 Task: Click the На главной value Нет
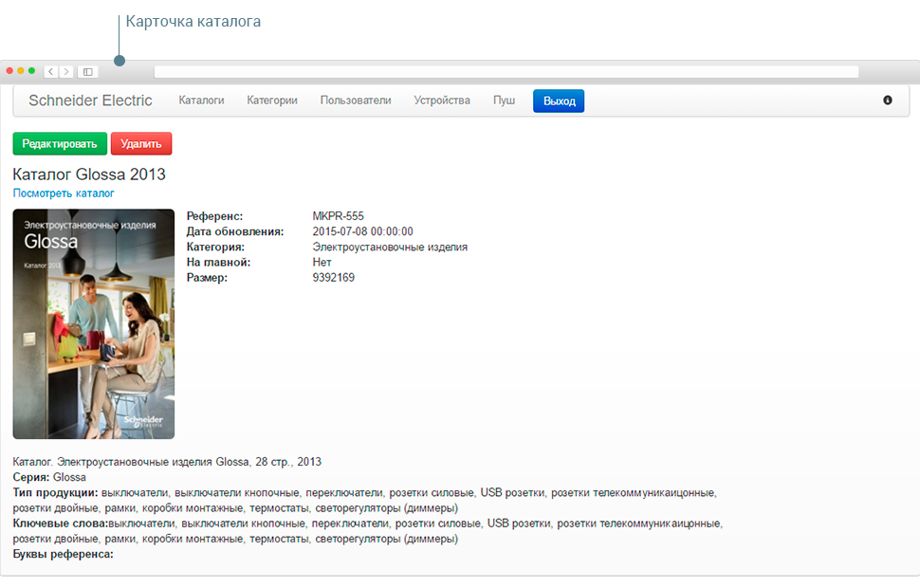322,263
